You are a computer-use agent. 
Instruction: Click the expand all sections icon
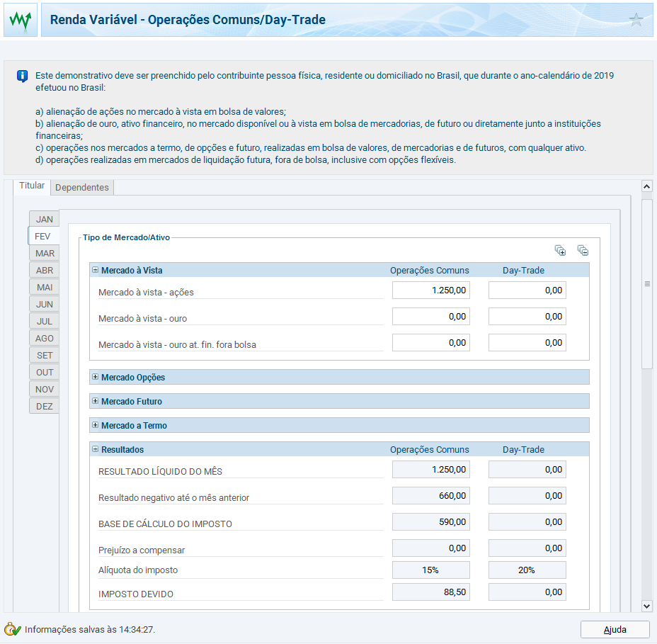click(560, 250)
